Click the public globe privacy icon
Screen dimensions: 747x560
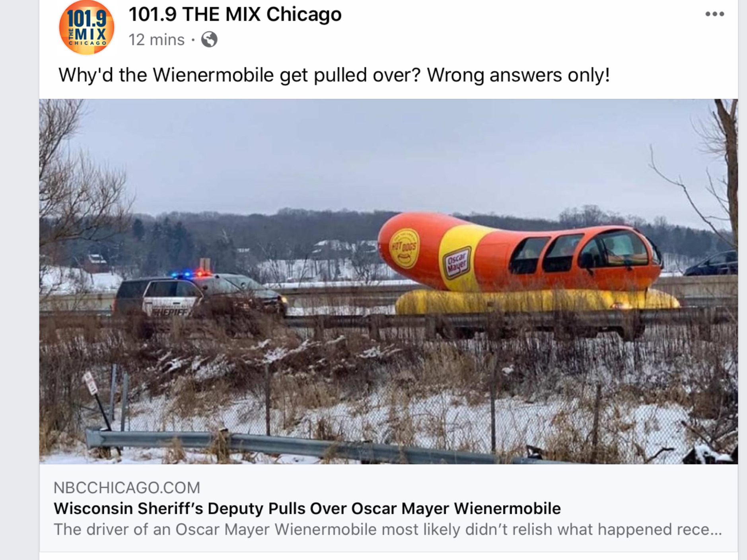[x=209, y=40]
